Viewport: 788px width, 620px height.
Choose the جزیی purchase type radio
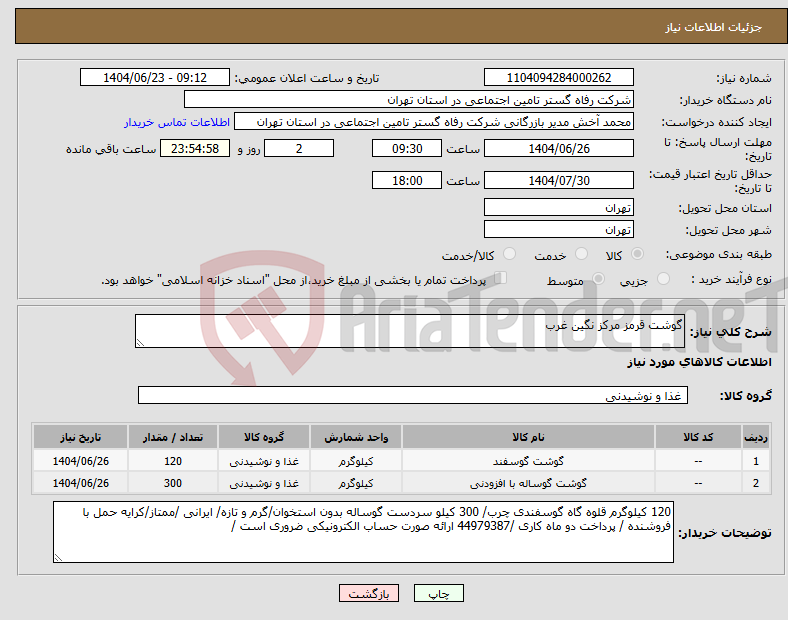663,278
